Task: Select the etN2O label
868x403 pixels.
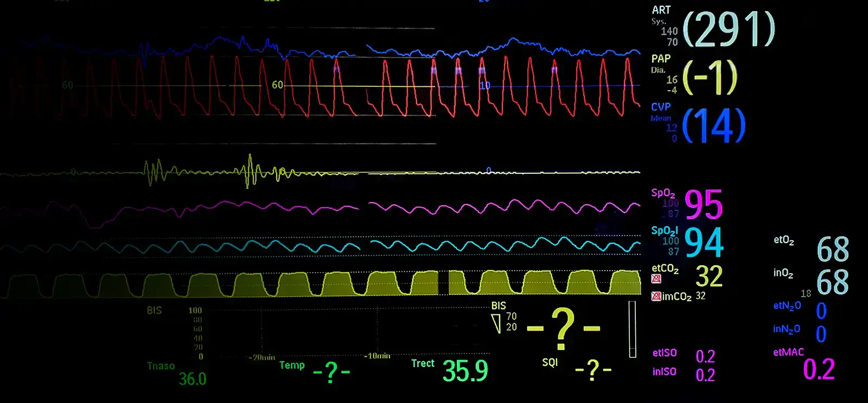Action: click(x=787, y=306)
